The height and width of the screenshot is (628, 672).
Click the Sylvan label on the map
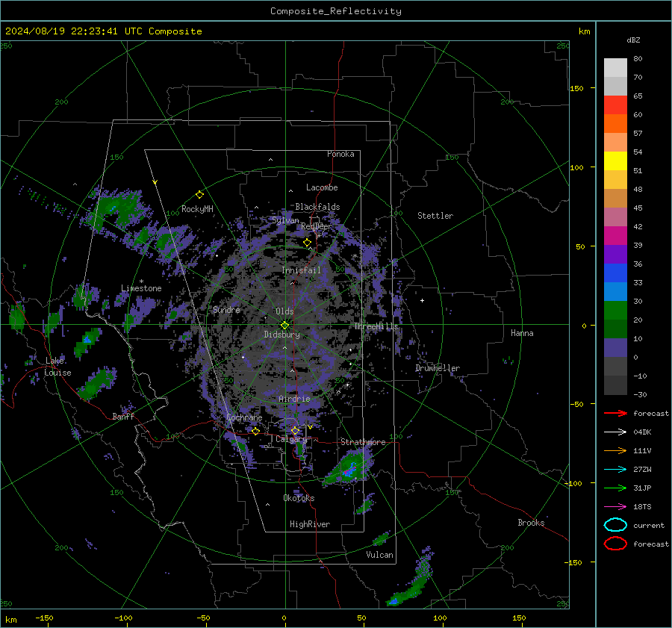tap(285, 220)
